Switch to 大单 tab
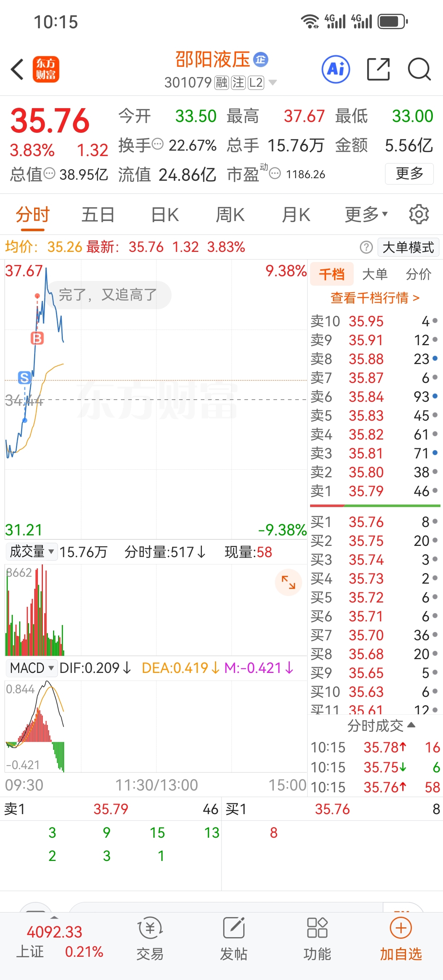Viewport: 443px width, 980px height. tap(375, 274)
